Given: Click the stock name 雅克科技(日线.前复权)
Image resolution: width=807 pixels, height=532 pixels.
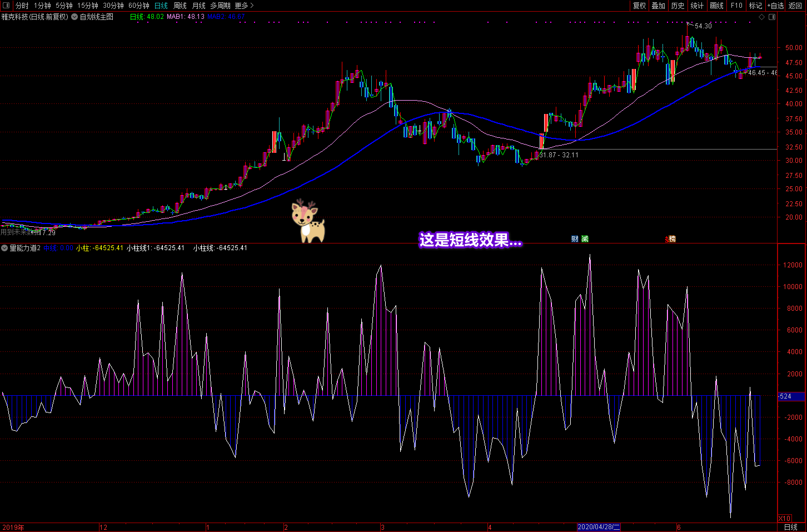Looking at the screenshot, I should pyautogui.click(x=35, y=17).
